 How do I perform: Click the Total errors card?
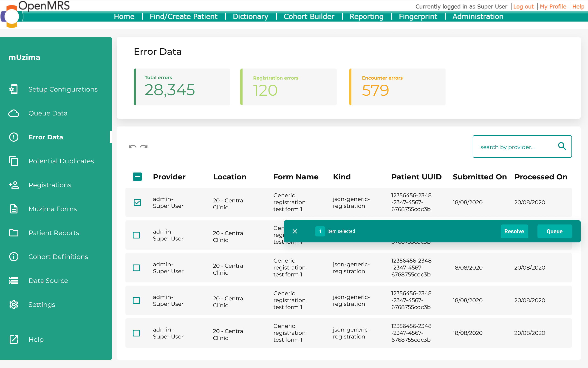coord(182,87)
